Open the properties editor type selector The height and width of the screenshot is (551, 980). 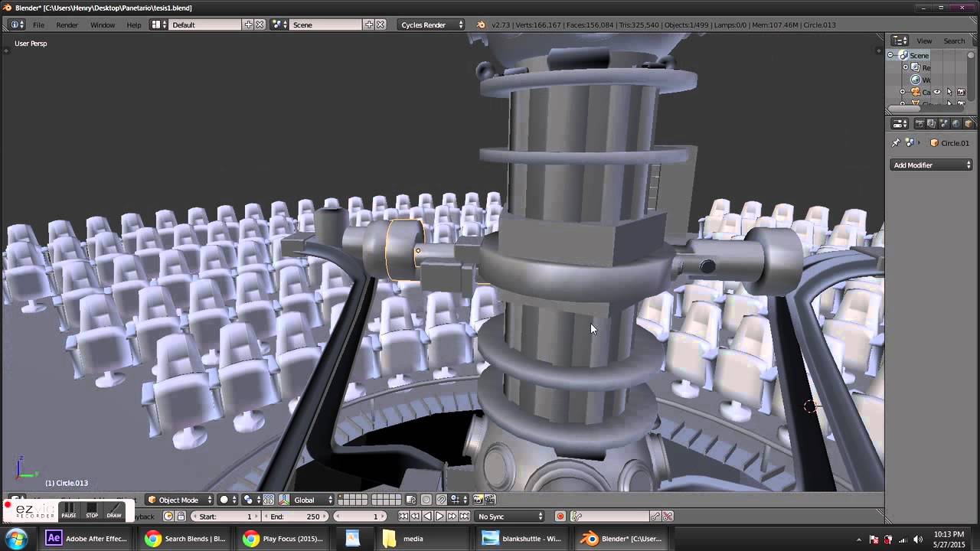[x=900, y=123]
